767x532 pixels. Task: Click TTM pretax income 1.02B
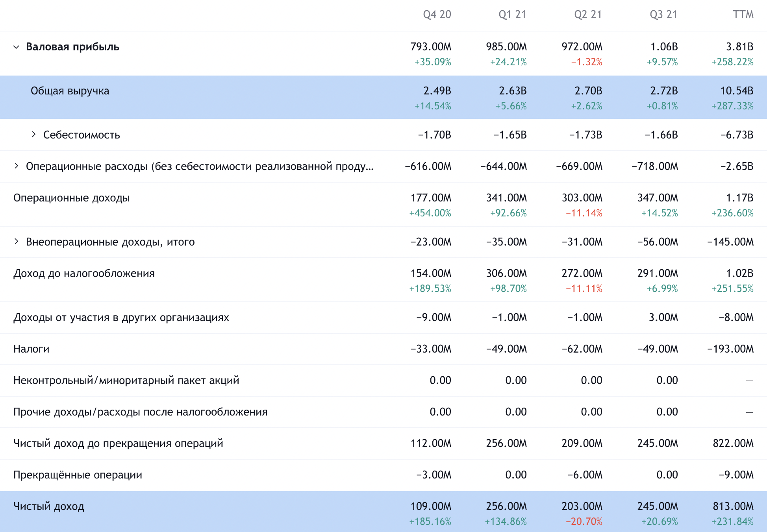740,273
